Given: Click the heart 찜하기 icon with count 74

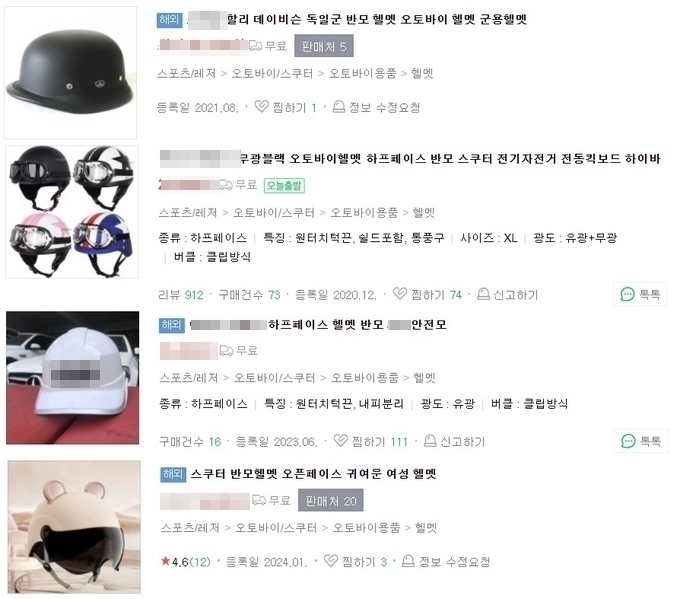Looking at the screenshot, I should 399,294.
